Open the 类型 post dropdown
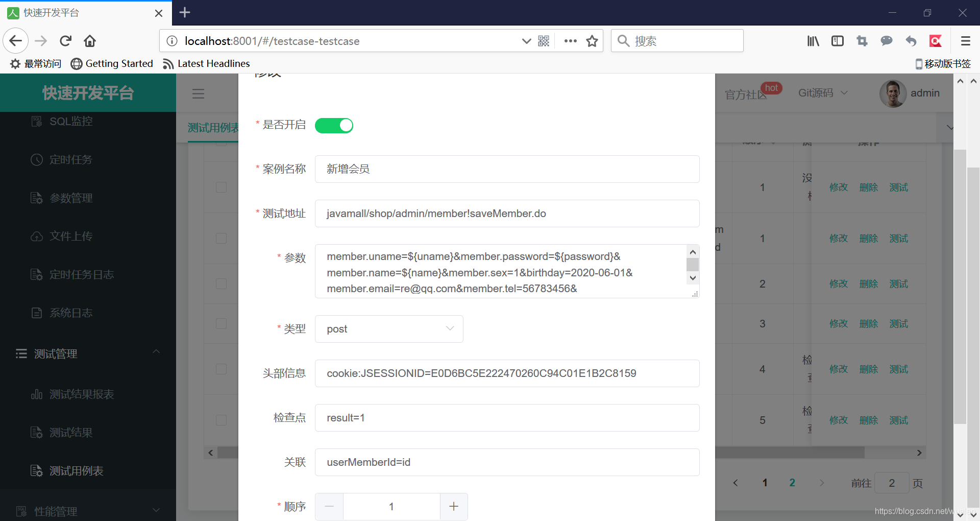Image resolution: width=980 pixels, height=521 pixels. point(389,329)
